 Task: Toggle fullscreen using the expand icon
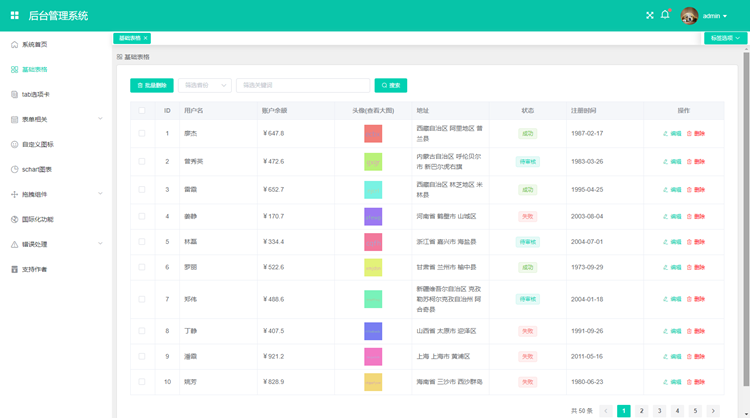649,16
